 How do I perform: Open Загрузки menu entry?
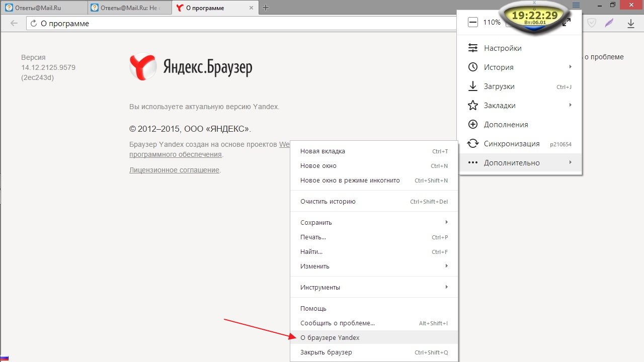tap(520, 86)
